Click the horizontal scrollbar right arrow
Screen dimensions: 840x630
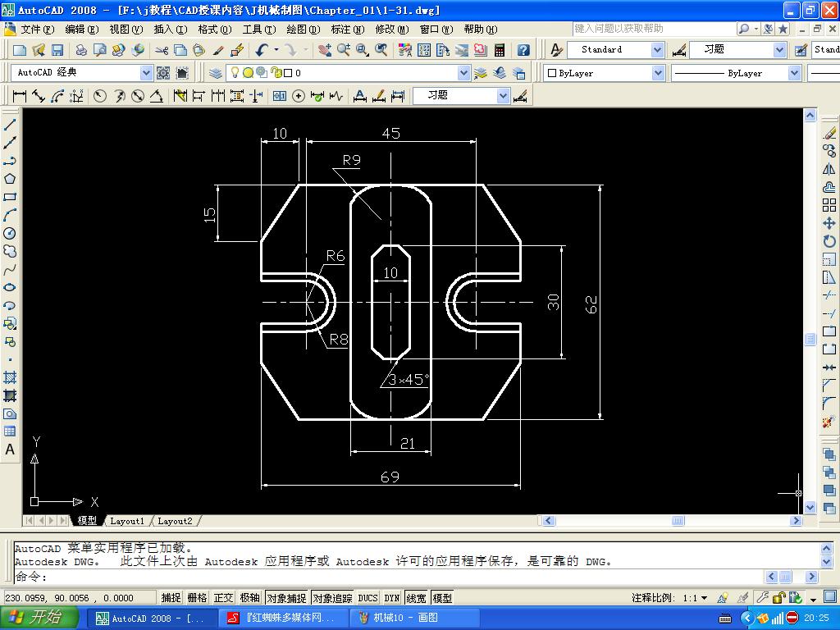[796, 521]
